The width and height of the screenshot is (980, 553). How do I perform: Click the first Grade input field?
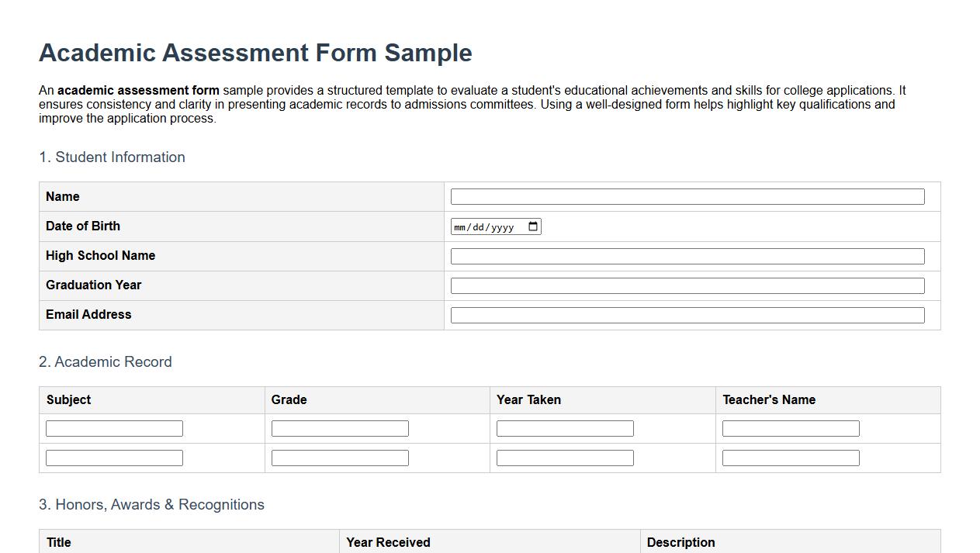(339, 427)
